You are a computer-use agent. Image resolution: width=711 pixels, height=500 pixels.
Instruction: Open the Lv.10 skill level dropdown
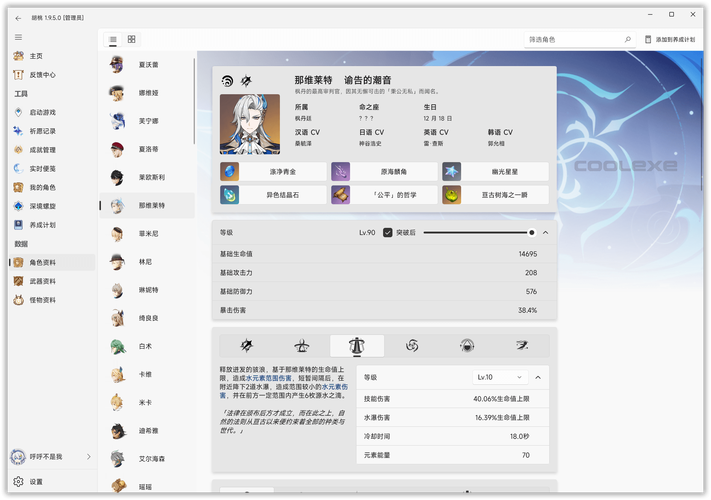pyautogui.click(x=500, y=377)
